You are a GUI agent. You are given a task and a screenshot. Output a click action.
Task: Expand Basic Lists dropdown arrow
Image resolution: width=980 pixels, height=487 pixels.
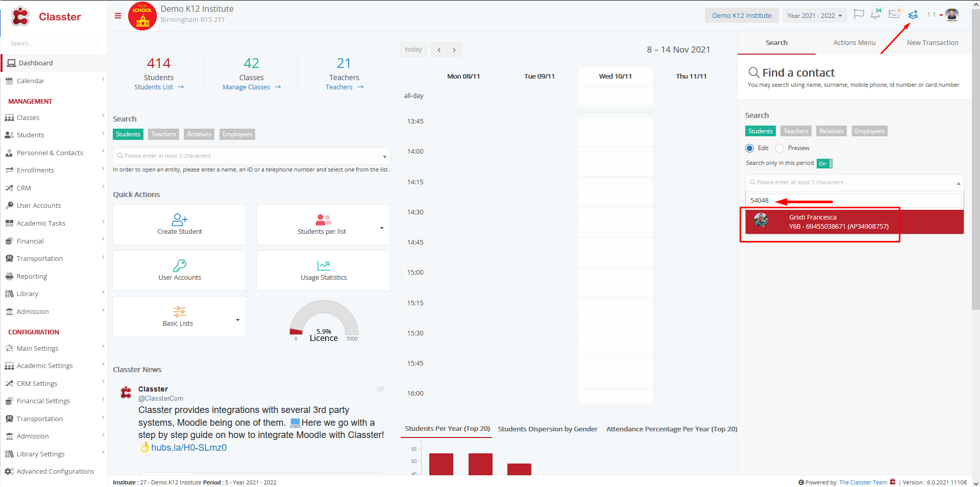point(237,320)
